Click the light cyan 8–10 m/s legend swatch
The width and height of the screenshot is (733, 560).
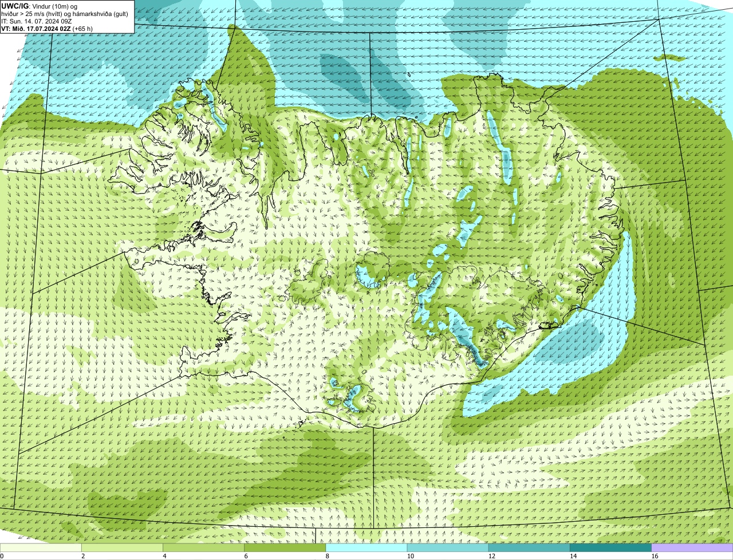366,548
